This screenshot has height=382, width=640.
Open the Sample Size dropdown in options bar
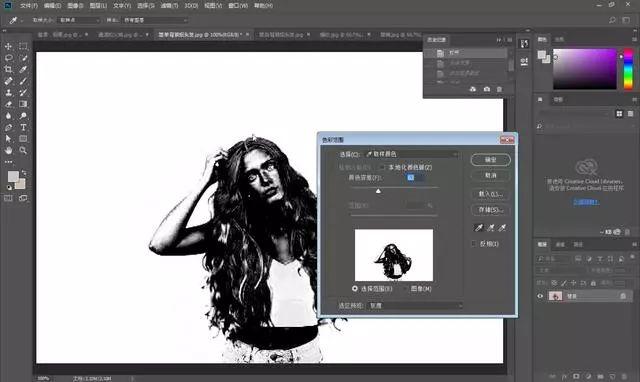pyautogui.click(x=79, y=20)
